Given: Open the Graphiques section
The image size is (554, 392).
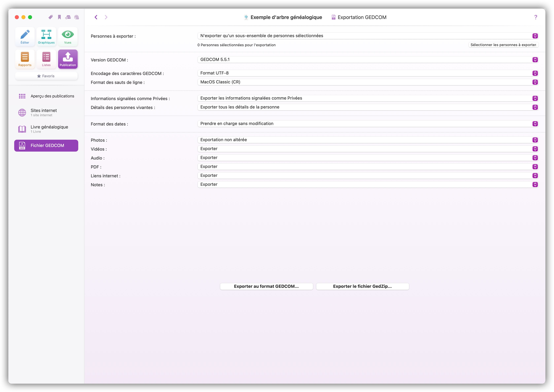Looking at the screenshot, I should 46,37.
